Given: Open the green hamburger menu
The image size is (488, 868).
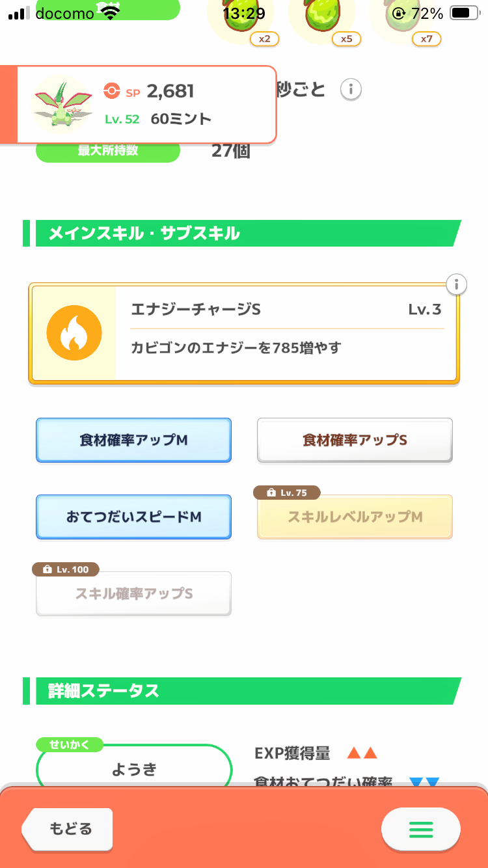Looking at the screenshot, I should point(420,829).
